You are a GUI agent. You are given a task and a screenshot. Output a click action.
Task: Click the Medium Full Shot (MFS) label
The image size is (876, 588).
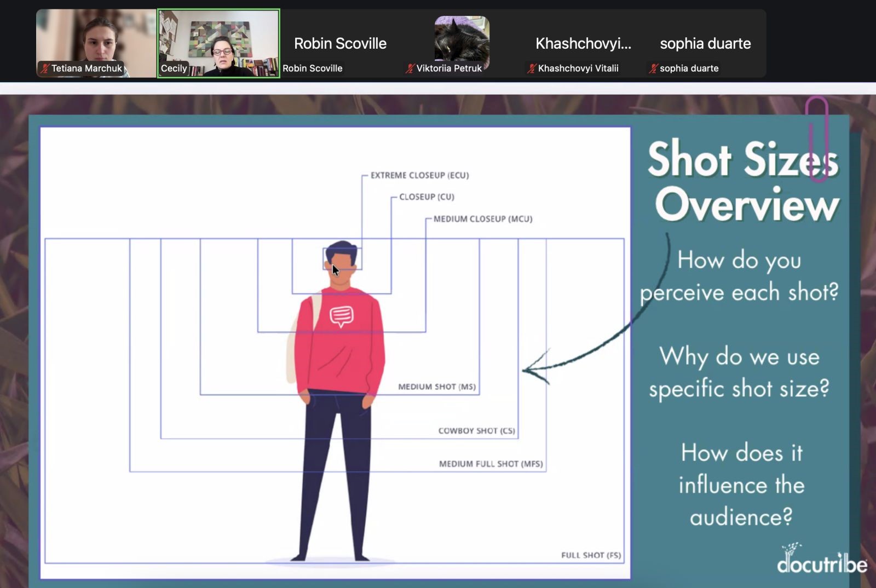coord(491,464)
